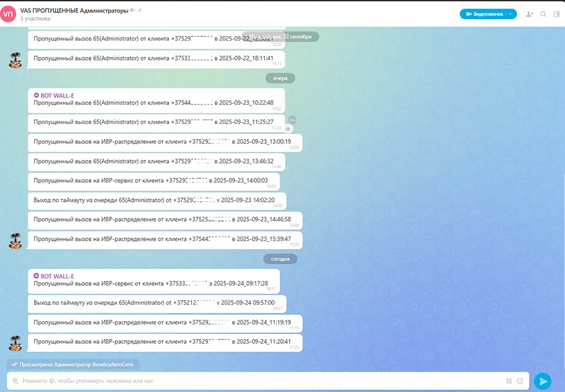This screenshot has width=565, height=392.
Task: Open the Просмотрено viewed-by indicator
Action: pos(73,364)
